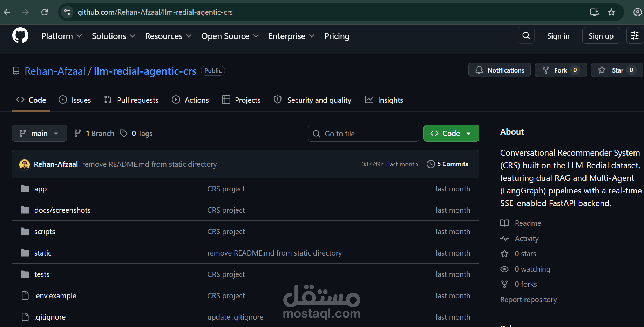Open Rehan-Afzaal owner profile link in title
Viewport: 644px width, 327px height.
(x=55, y=71)
